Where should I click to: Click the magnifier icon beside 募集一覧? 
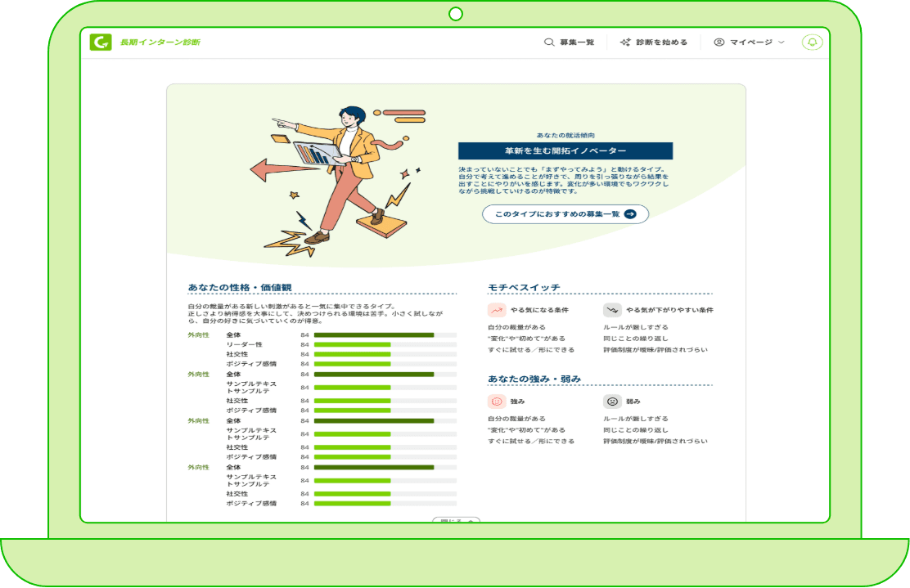click(x=549, y=43)
